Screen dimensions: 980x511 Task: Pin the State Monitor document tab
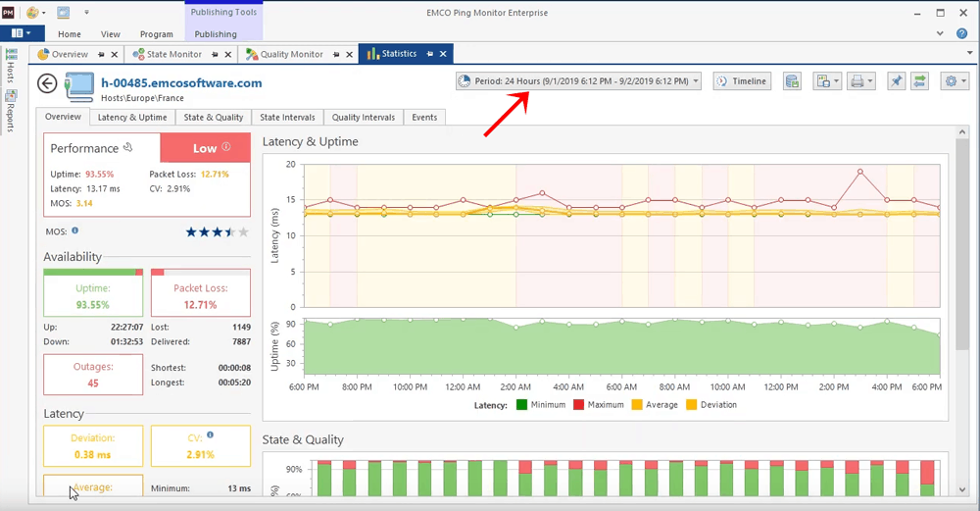click(215, 54)
